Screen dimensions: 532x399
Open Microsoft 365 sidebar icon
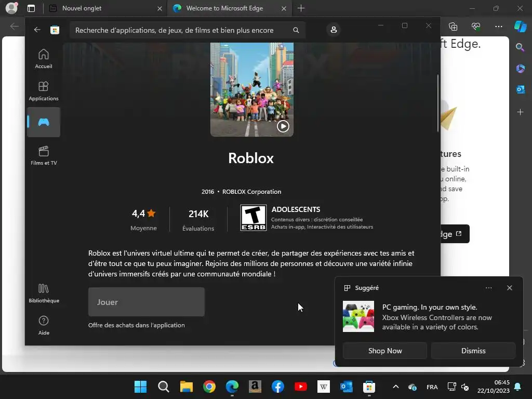(520, 69)
